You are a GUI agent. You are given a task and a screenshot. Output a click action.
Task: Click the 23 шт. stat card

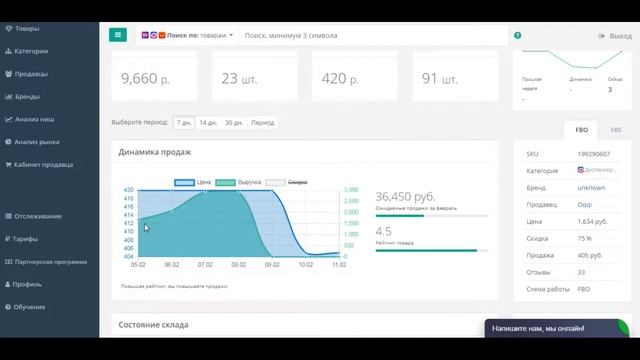255,76
